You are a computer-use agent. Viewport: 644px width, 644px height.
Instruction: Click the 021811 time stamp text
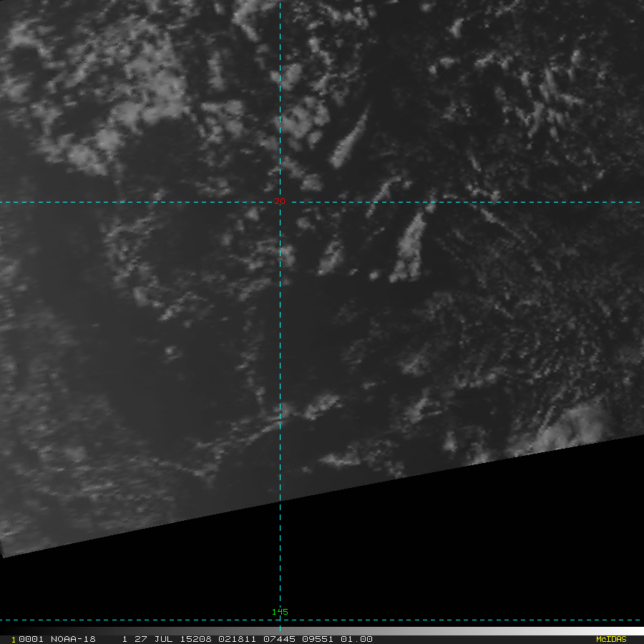pos(220,639)
